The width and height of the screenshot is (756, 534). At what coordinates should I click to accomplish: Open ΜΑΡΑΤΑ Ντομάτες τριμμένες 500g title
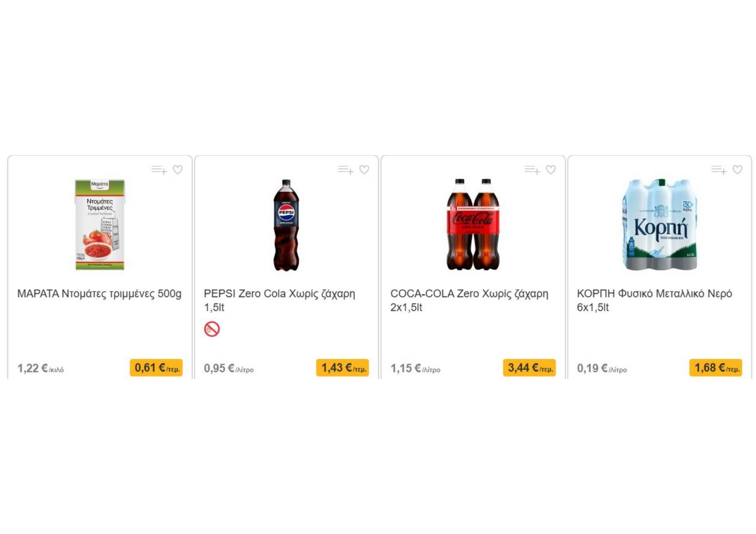click(99, 294)
